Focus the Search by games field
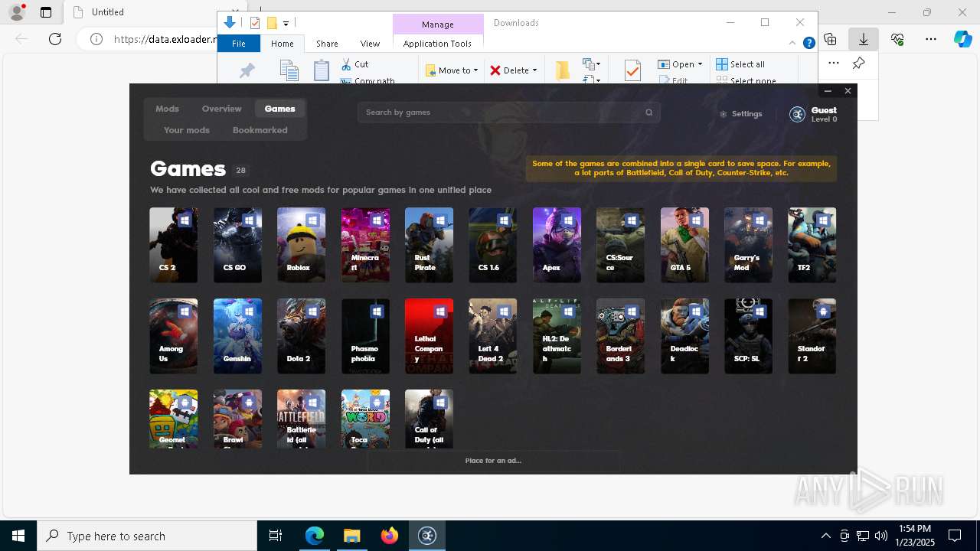Viewport: 980px width, 551px height. (508, 112)
